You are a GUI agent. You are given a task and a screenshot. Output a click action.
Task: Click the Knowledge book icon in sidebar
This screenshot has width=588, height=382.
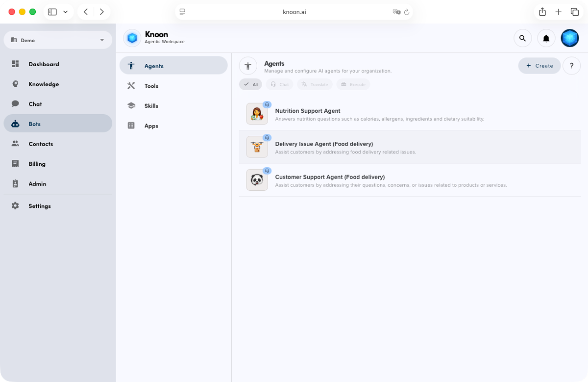tap(15, 84)
